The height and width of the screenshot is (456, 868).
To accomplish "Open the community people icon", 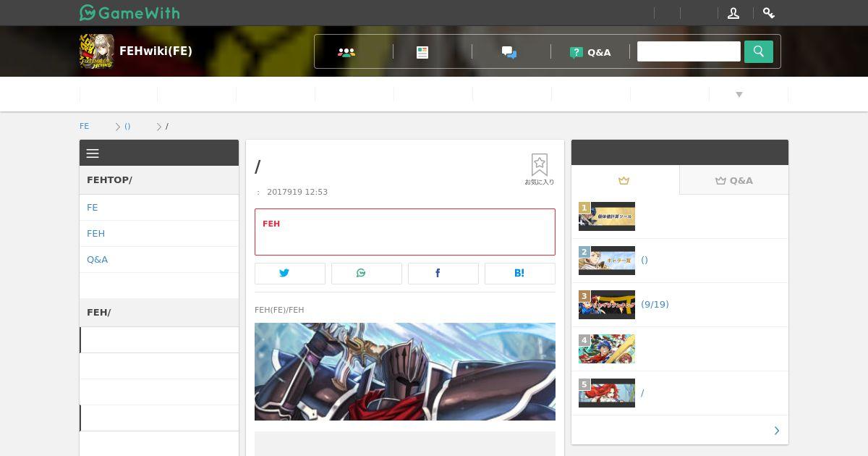I will point(346,52).
